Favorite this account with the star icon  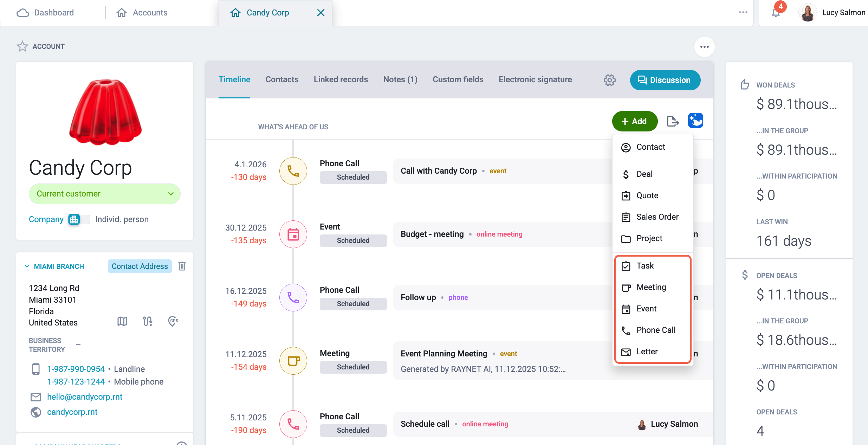(22, 46)
